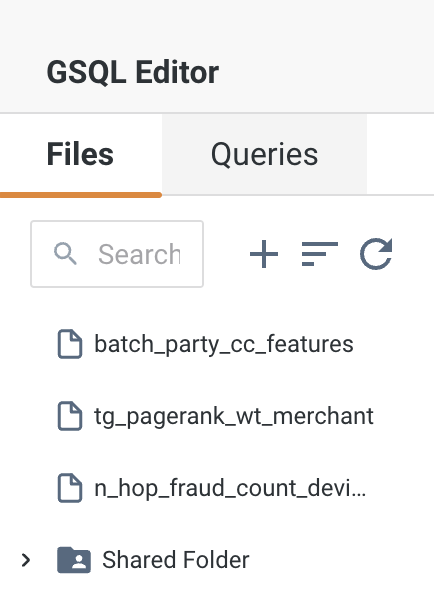Click the file icon beside n_hop_fraud_count_devi…
Image resolution: width=434 pixels, height=600 pixels.
point(70,488)
